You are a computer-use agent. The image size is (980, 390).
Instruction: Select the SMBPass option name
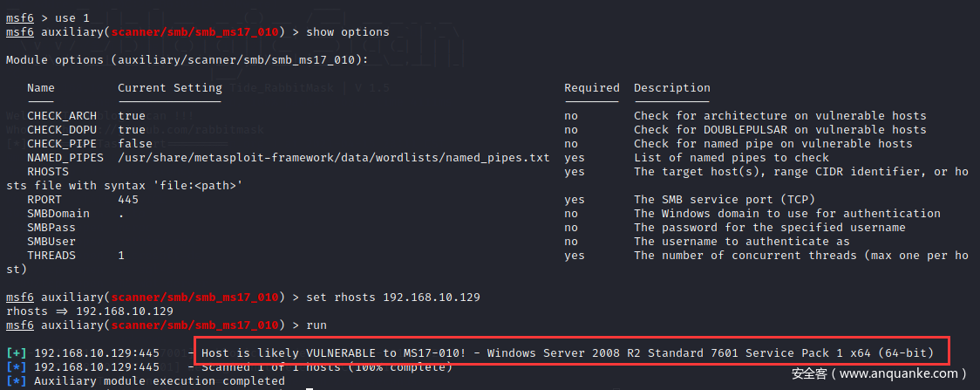pyautogui.click(x=51, y=228)
